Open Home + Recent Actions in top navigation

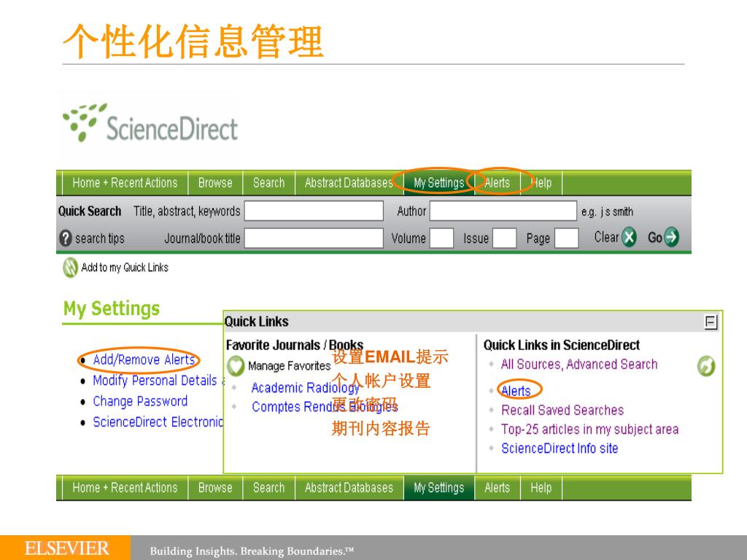pyautogui.click(x=125, y=183)
